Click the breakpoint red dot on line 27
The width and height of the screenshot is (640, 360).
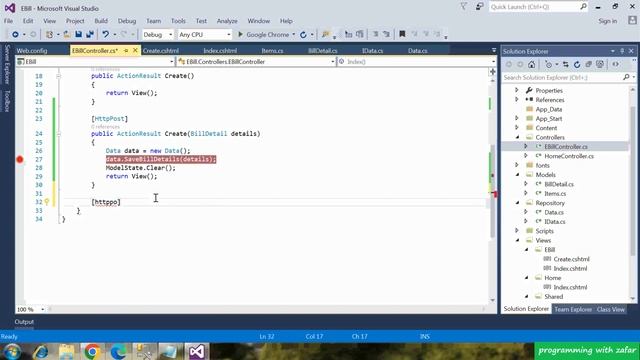point(20,160)
